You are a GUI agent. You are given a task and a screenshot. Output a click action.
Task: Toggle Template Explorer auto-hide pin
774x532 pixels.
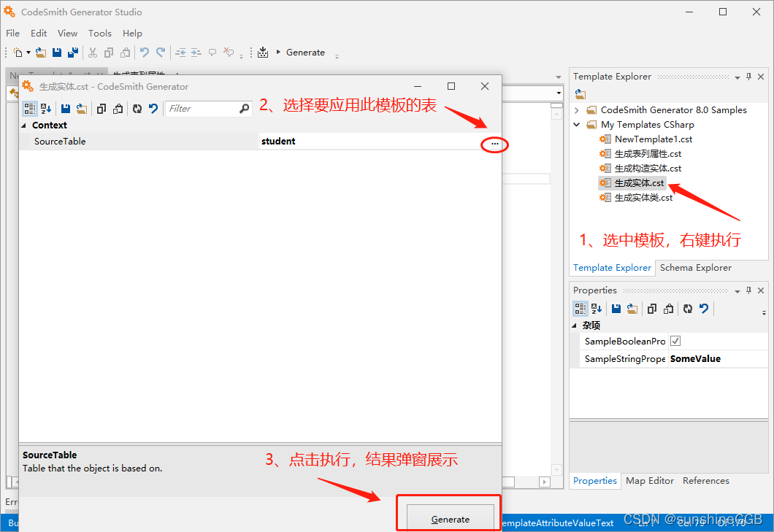tap(749, 77)
